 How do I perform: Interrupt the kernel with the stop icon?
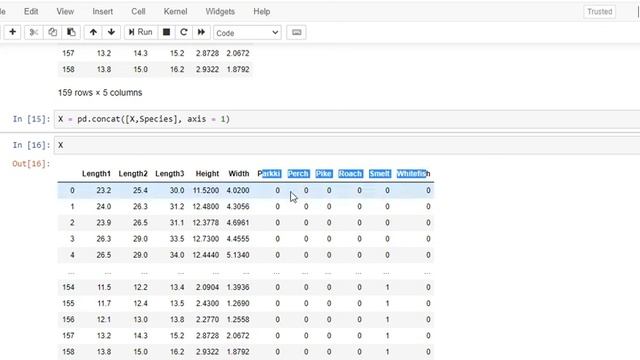(166, 32)
